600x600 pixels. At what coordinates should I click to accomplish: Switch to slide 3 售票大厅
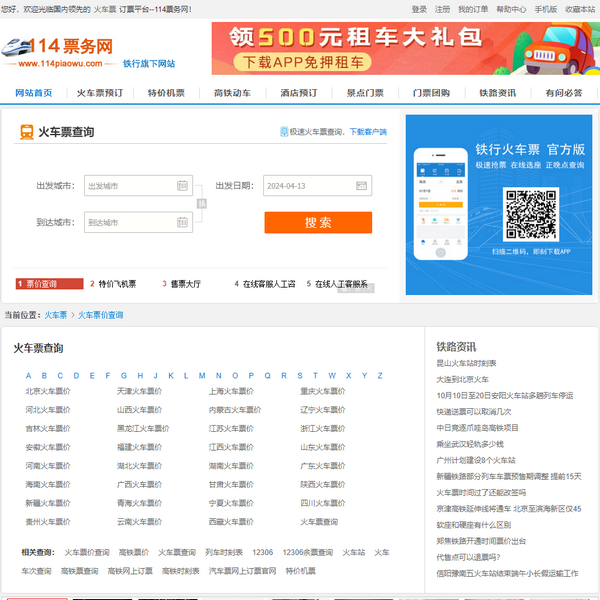click(x=181, y=284)
